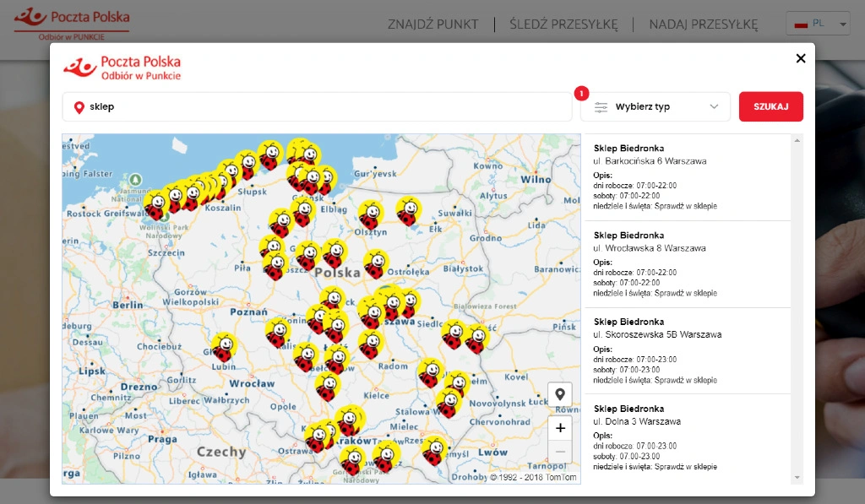The width and height of the screenshot is (865, 504).
Task: Click the Jasmund National Park tree icon on map
Action: tap(135, 180)
